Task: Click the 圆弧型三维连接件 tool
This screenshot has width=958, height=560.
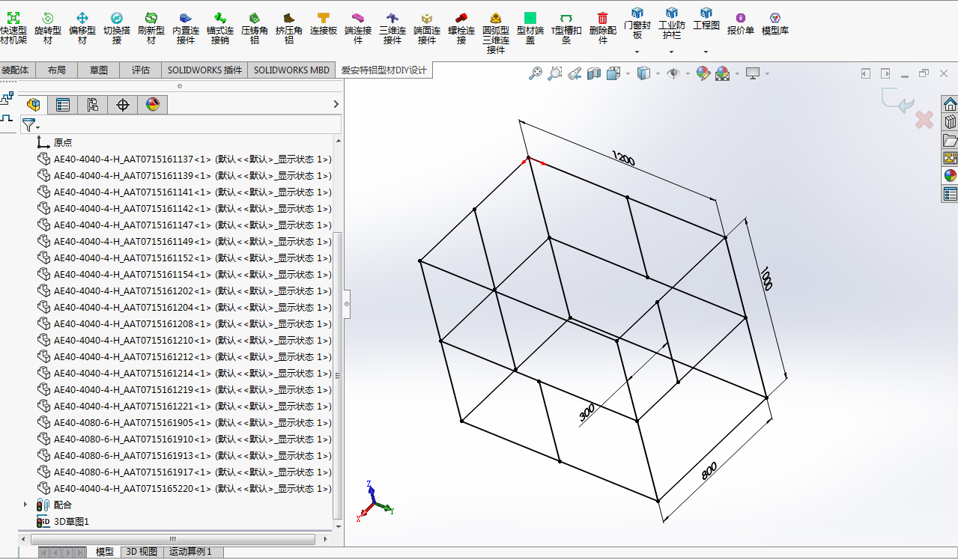Action: (496, 32)
